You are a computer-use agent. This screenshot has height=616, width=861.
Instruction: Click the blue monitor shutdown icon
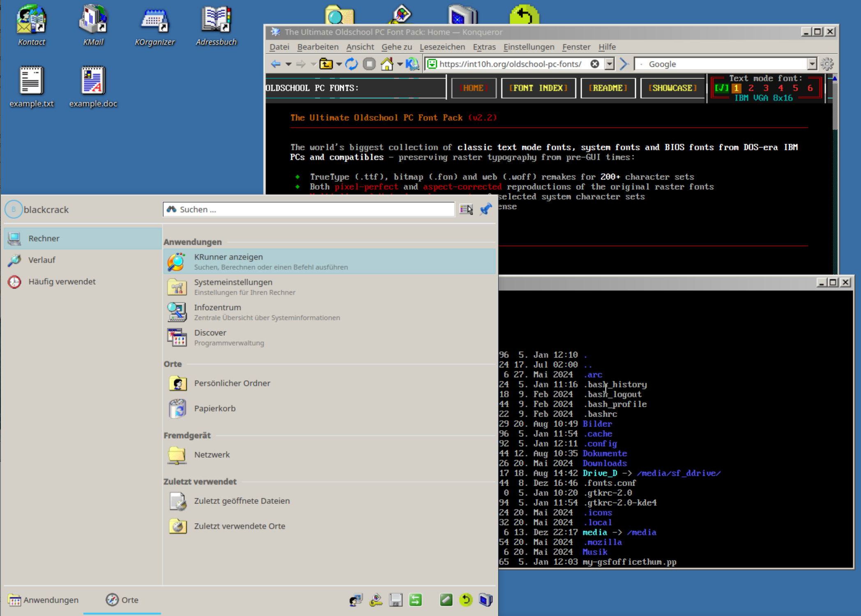pos(486,600)
